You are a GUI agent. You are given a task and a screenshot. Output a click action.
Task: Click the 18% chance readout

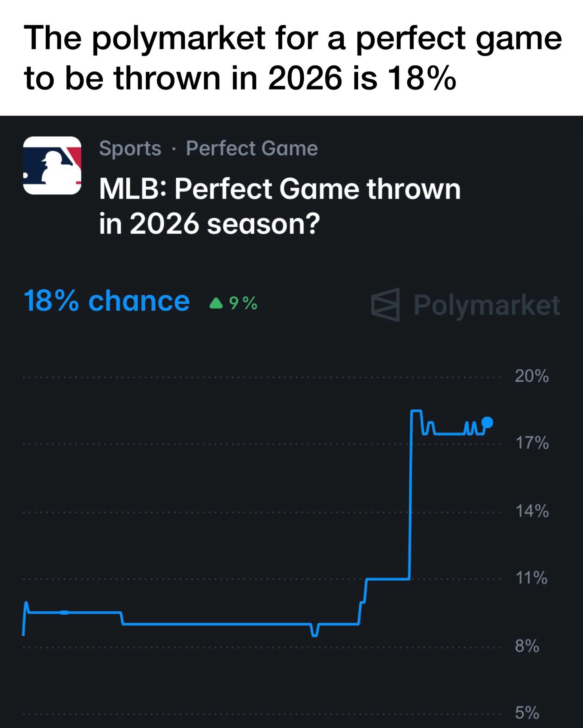106,301
